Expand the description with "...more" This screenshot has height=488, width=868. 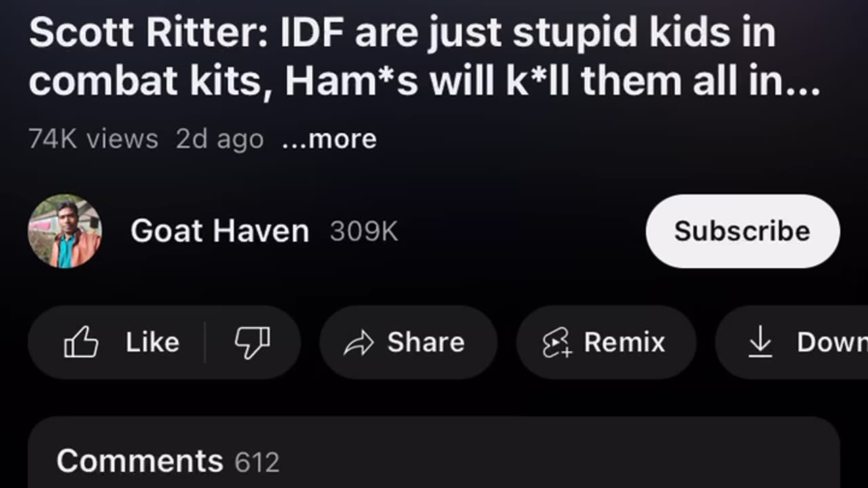tap(329, 139)
